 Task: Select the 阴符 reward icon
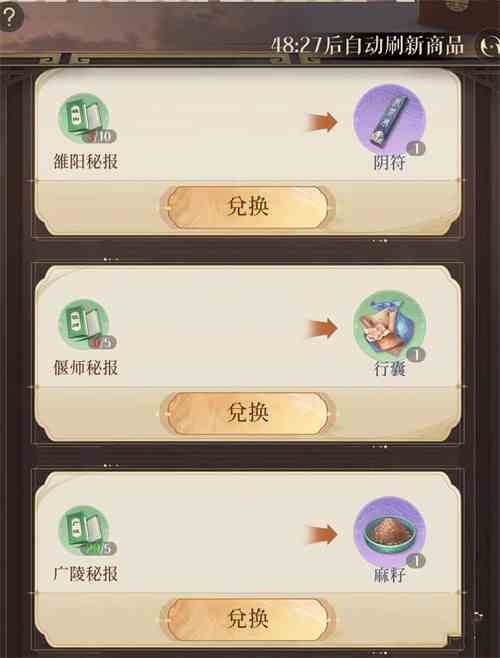click(389, 120)
